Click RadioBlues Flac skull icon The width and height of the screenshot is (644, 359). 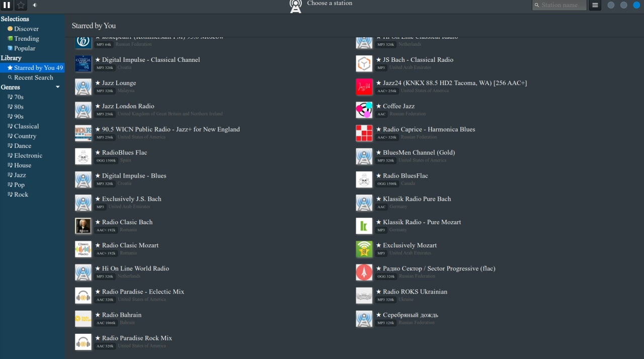(84, 156)
